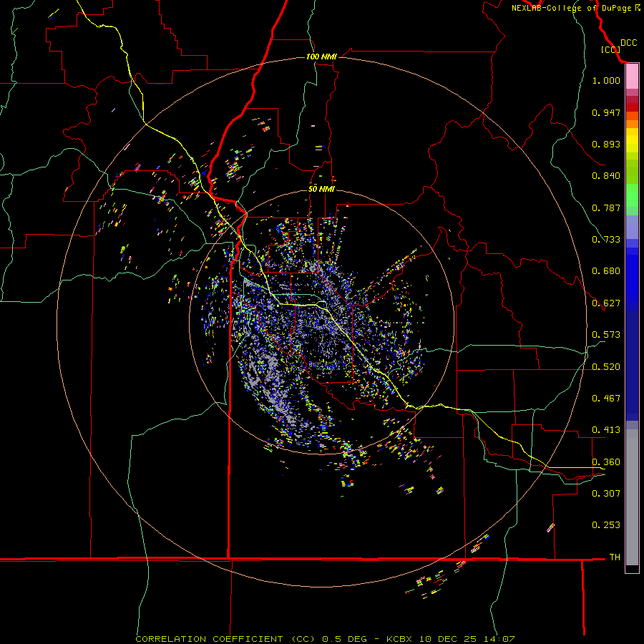Click CORRELATION COEFFICIENT in the bottom caption
This screenshot has height=644, width=644.
(x=209, y=639)
